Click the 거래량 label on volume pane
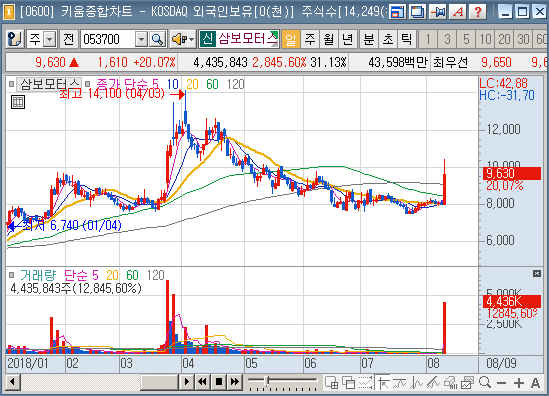The height and width of the screenshot is (396, 549). click(x=38, y=275)
